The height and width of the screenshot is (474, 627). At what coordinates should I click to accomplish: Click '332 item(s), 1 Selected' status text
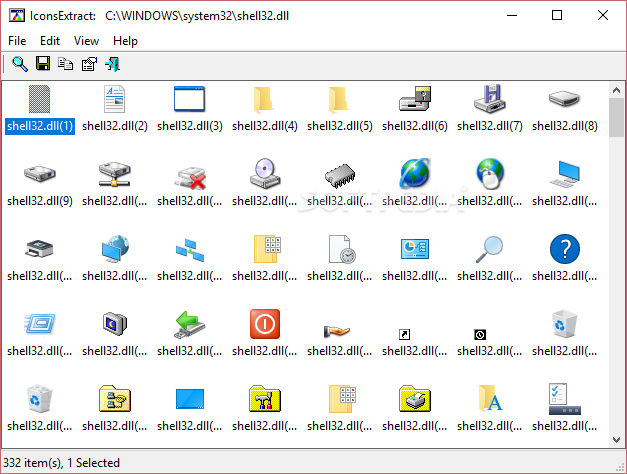tap(62, 463)
